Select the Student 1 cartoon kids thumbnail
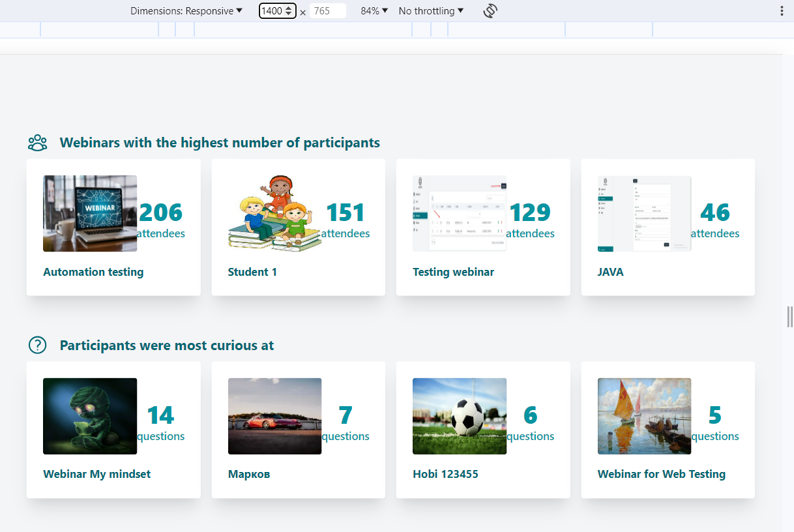The height and width of the screenshot is (532, 794). (274, 213)
